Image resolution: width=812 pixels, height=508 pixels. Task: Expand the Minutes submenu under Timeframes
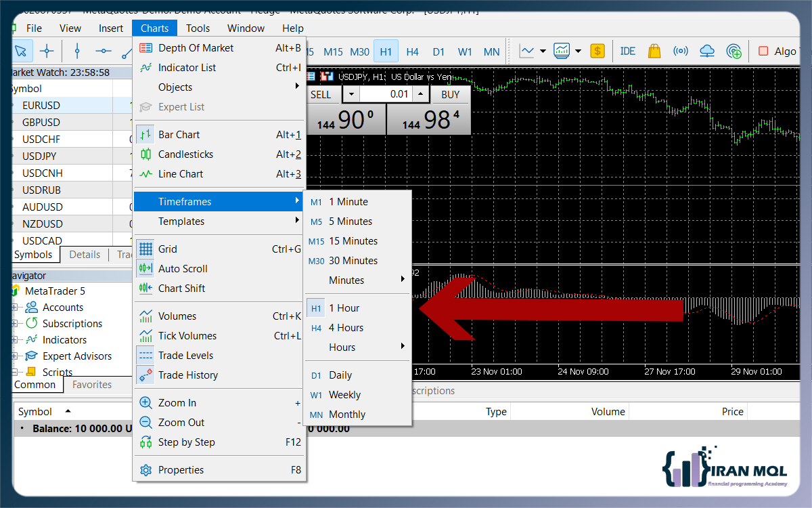[x=358, y=280]
